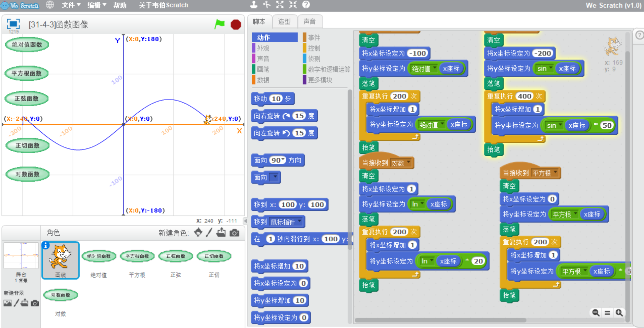
Task: Edit the repeat count 400 in the sin script
Action: point(525,96)
